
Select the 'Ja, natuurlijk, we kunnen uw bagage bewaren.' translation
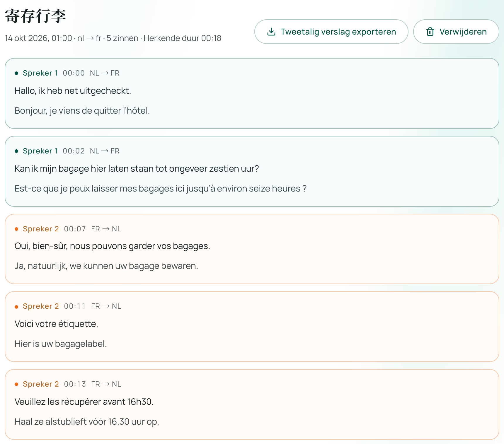[x=106, y=266]
